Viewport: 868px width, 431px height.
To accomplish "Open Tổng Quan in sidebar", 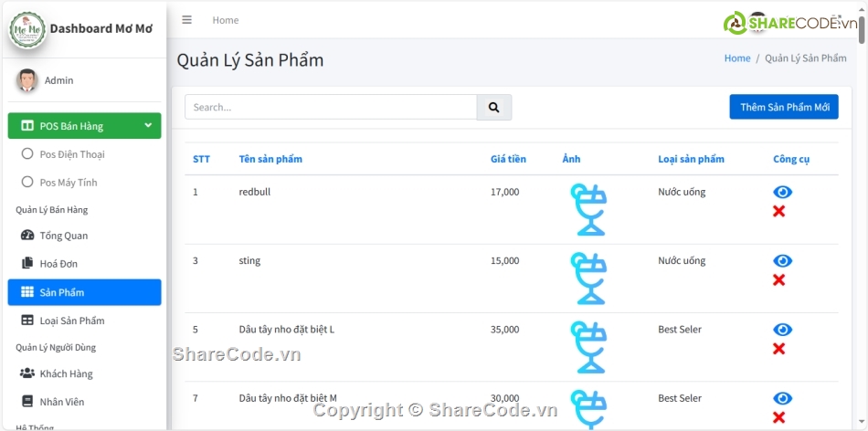I will 63,236.
